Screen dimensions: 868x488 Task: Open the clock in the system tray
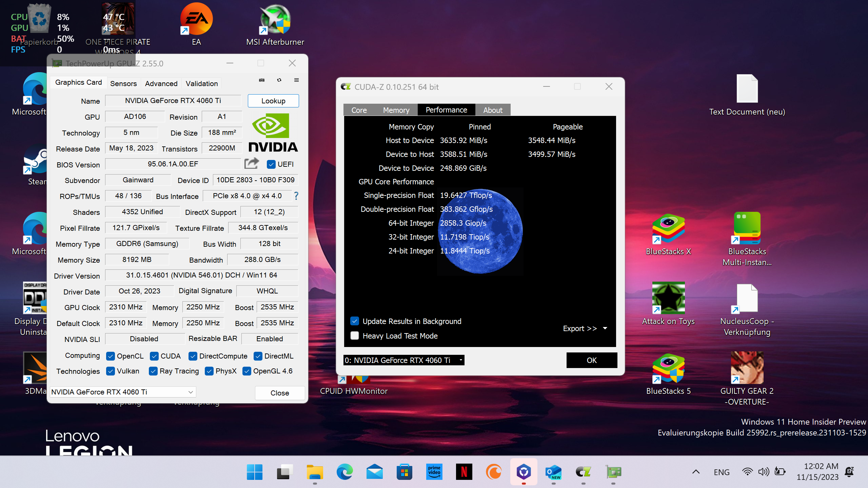(x=821, y=472)
